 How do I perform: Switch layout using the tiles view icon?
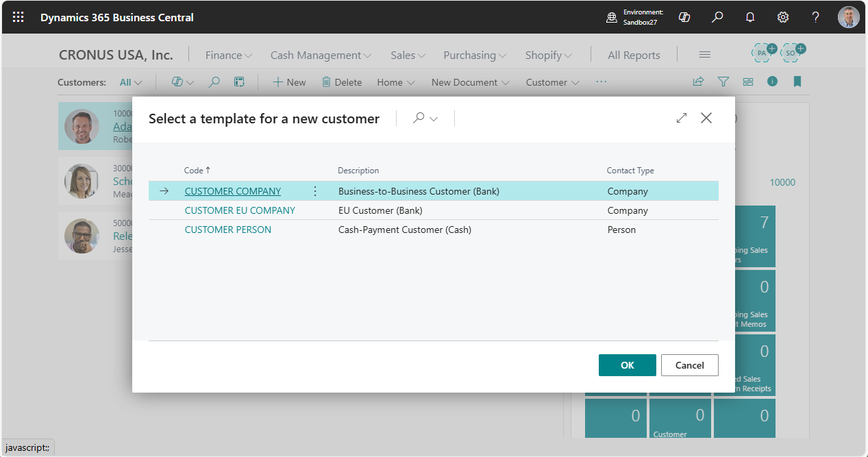point(747,82)
